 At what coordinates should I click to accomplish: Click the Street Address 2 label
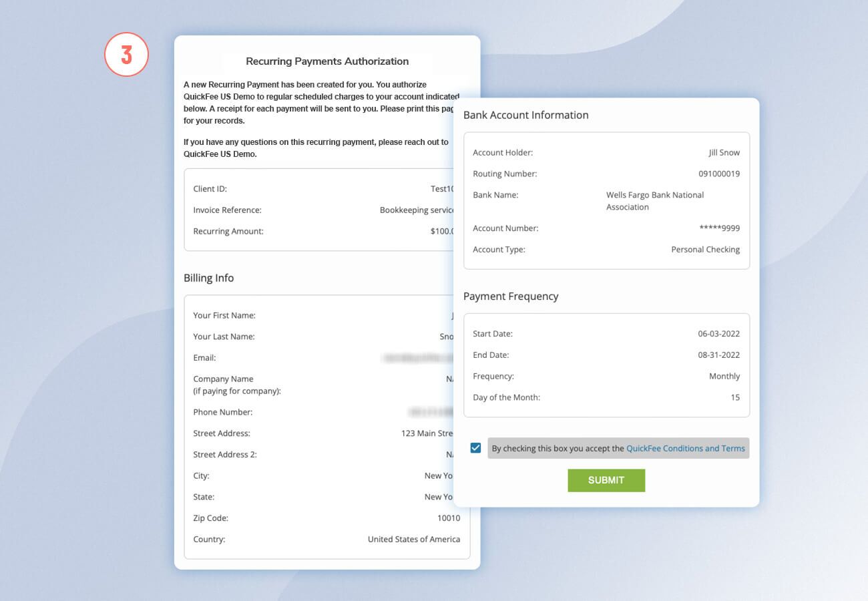tap(225, 454)
